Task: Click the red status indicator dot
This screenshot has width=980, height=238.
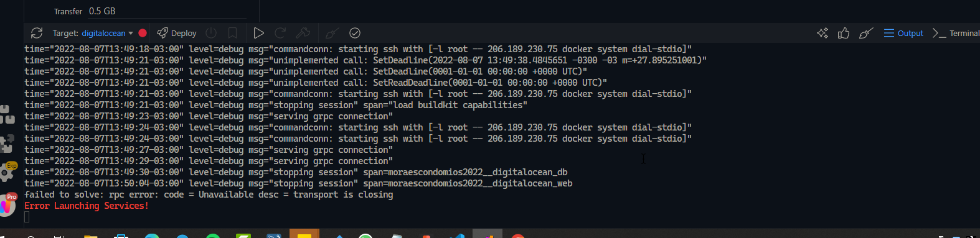Action: click(143, 33)
